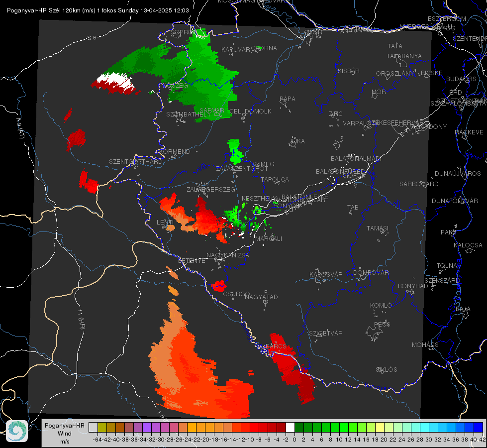
Task: Click the BONYHÁD city label
Action: [413, 286]
